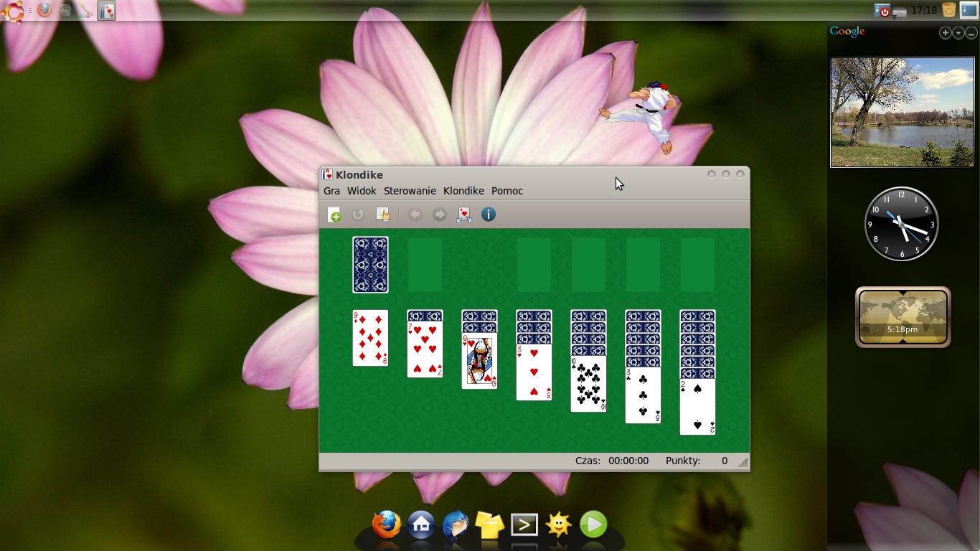Select the 7 of hearts card
This screenshot has width=980, height=551.
coord(425,349)
